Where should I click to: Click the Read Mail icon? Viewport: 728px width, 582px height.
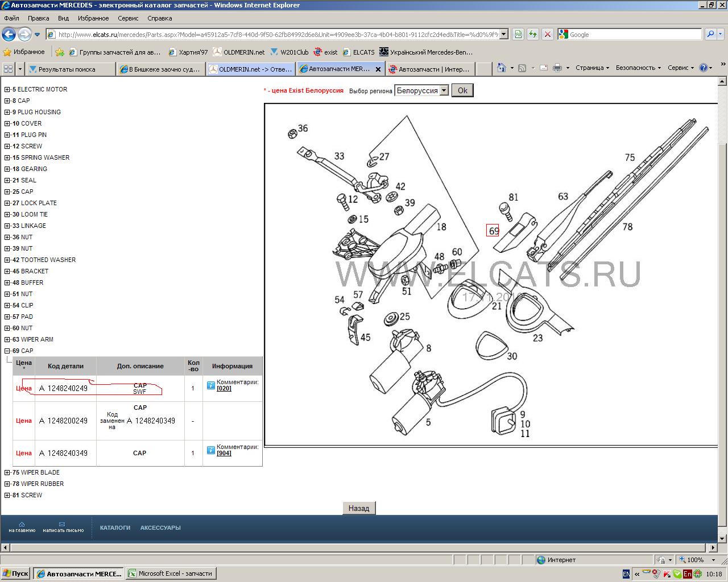(x=543, y=68)
